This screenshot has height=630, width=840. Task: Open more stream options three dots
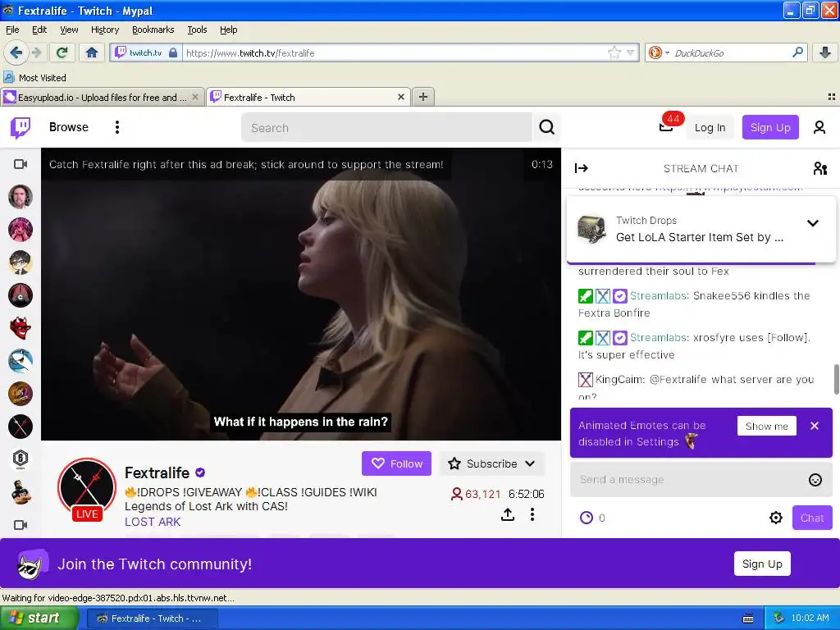[532, 514]
